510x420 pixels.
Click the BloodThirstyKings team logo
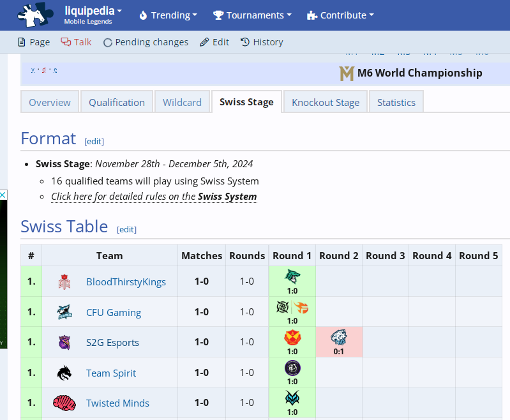[64, 281]
